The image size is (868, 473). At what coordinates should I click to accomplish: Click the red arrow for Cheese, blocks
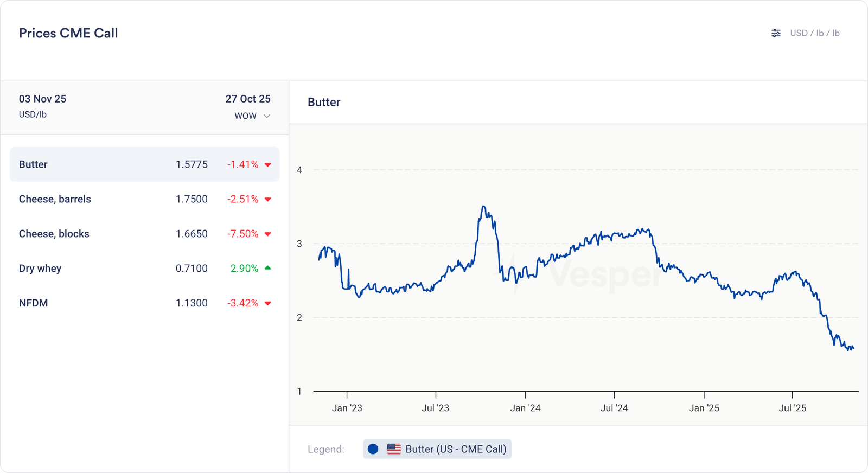click(267, 234)
